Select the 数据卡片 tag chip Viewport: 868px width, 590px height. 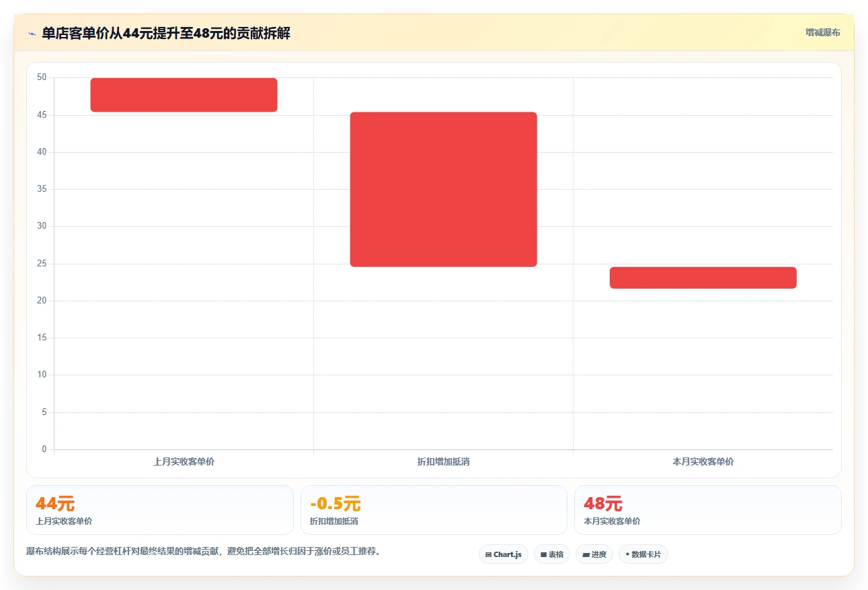(x=643, y=554)
